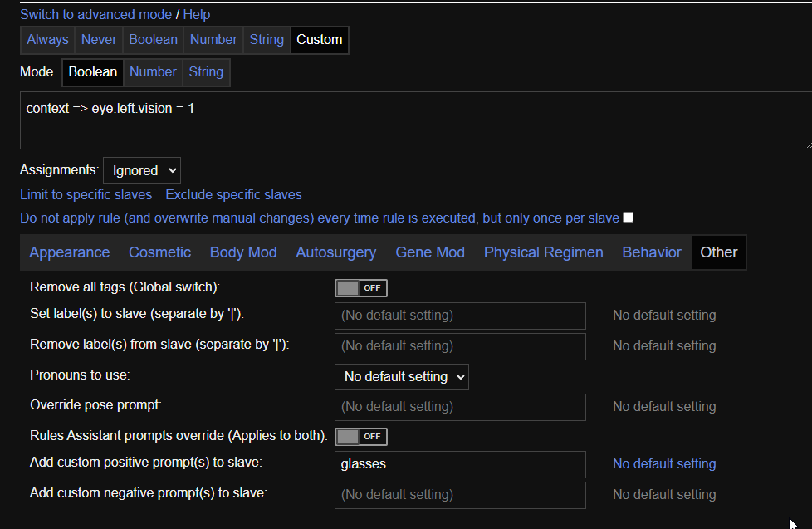Choose Number under Mode
Image resolution: width=812 pixels, height=529 pixels.
tap(153, 72)
